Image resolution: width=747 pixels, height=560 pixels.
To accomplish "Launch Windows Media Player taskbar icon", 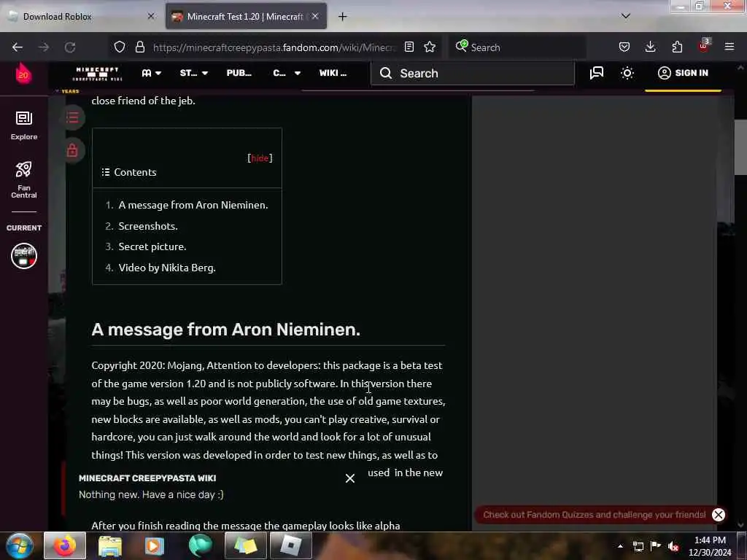I will point(155,545).
